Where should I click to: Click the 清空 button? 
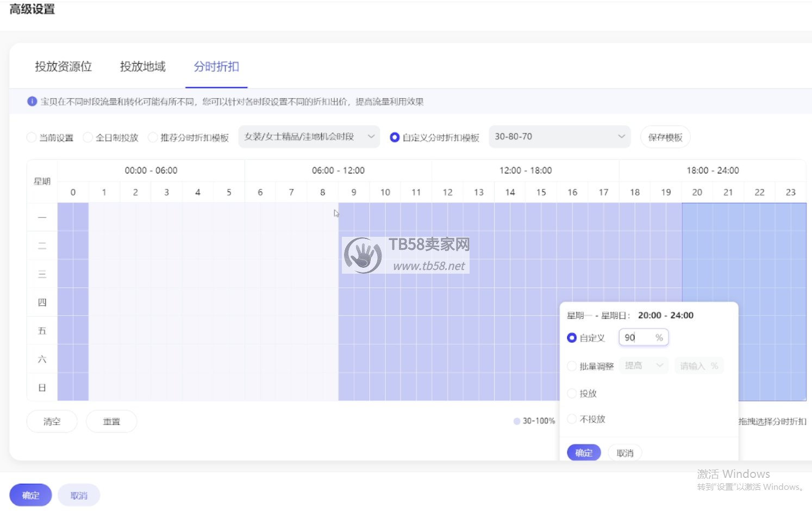pyautogui.click(x=52, y=421)
